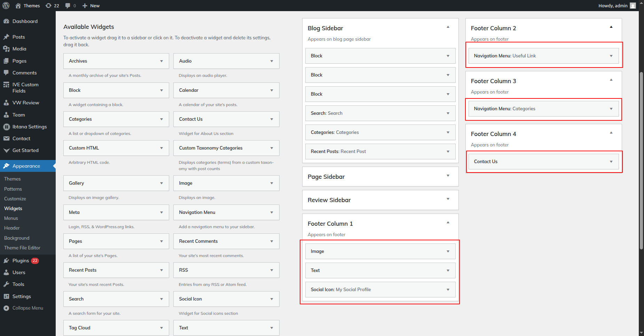Image resolution: width=644 pixels, height=336 pixels.
Task: Open the Archives widget dropdown arrow
Action: click(x=162, y=61)
